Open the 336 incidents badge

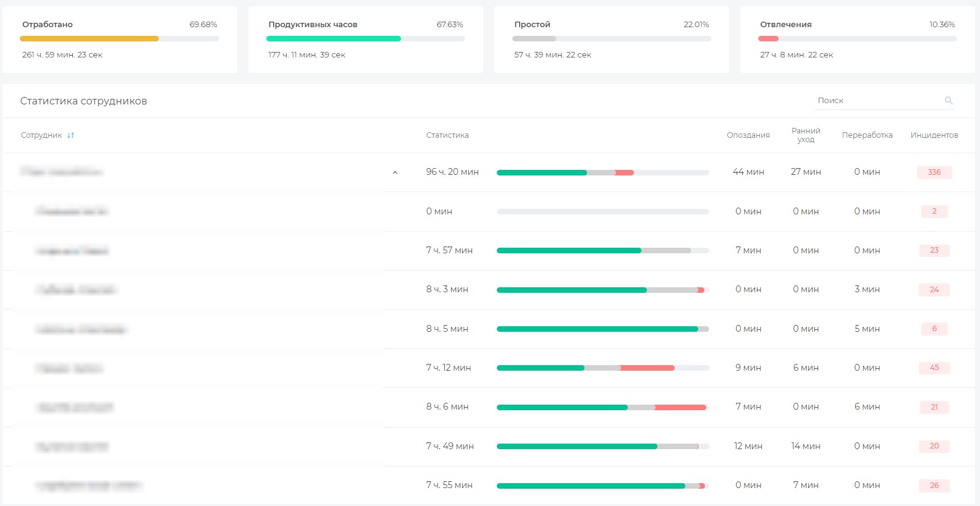[934, 172]
